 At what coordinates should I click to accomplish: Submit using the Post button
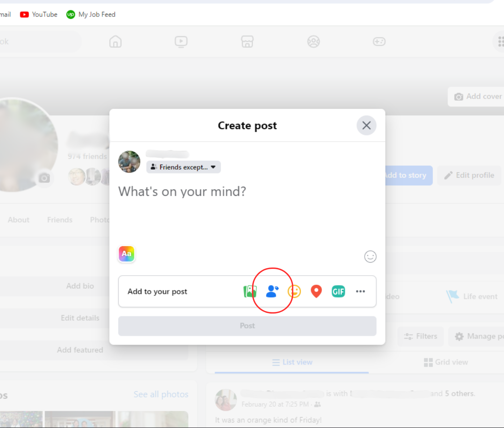(247, 326)
